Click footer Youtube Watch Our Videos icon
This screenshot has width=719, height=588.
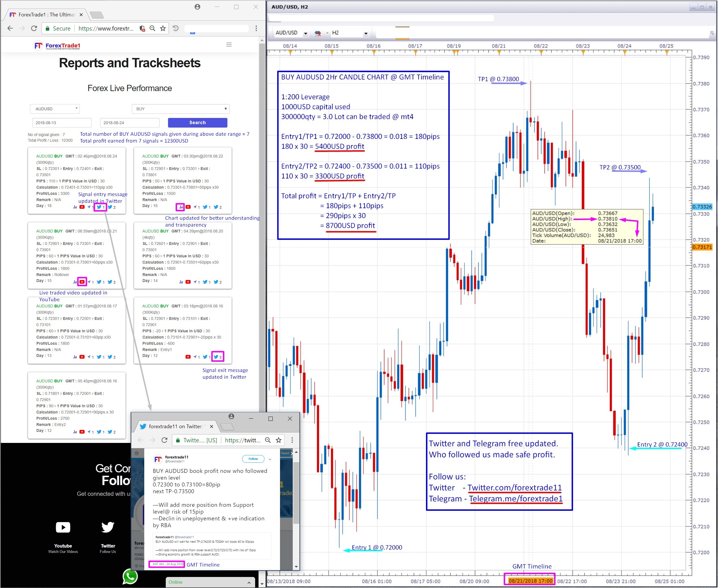coord(63,528)
